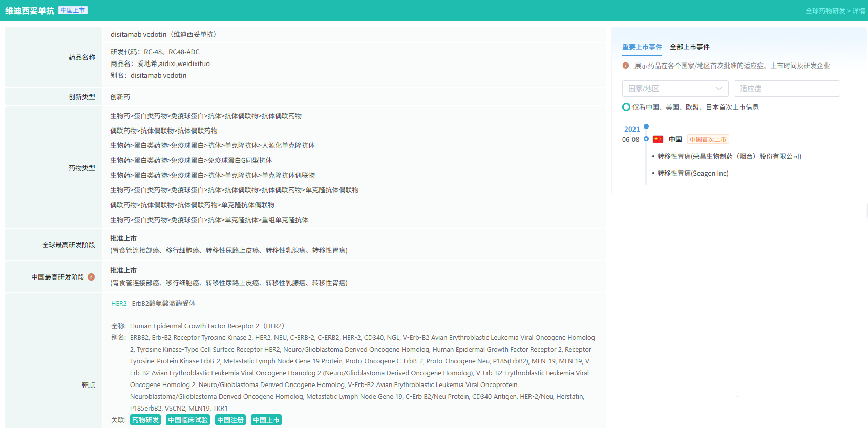This screenshot has height=428, width=868.
Task: Select the 06-08 timeline date marker
Action: coord(630,140)
